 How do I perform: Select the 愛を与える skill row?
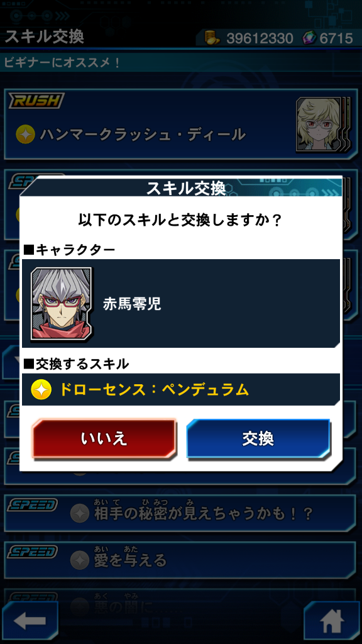(180, 560)
